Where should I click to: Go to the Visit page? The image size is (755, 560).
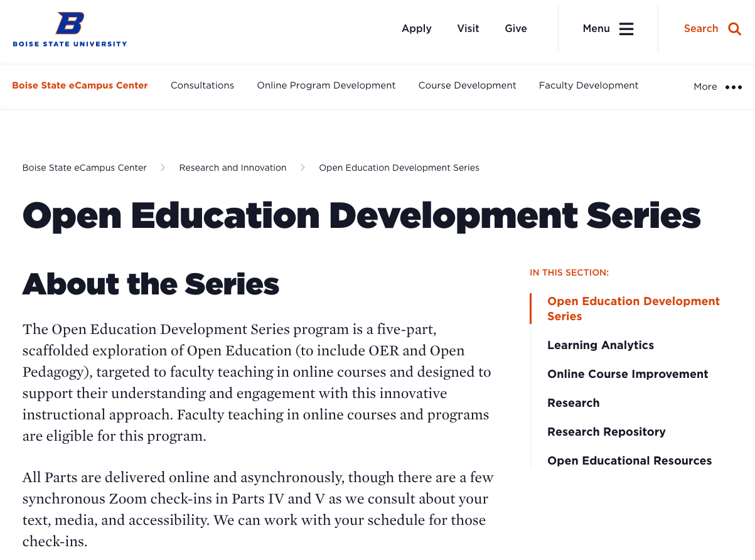point(468,29)
